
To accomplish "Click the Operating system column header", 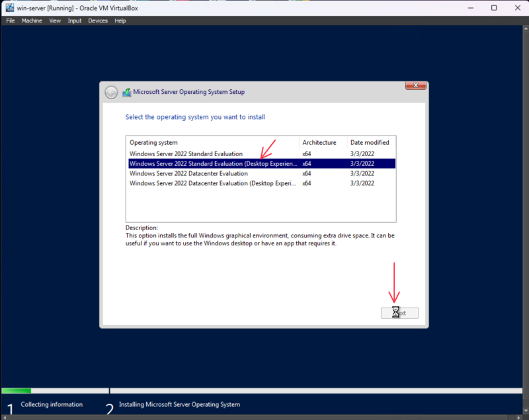I will point(153,142).
